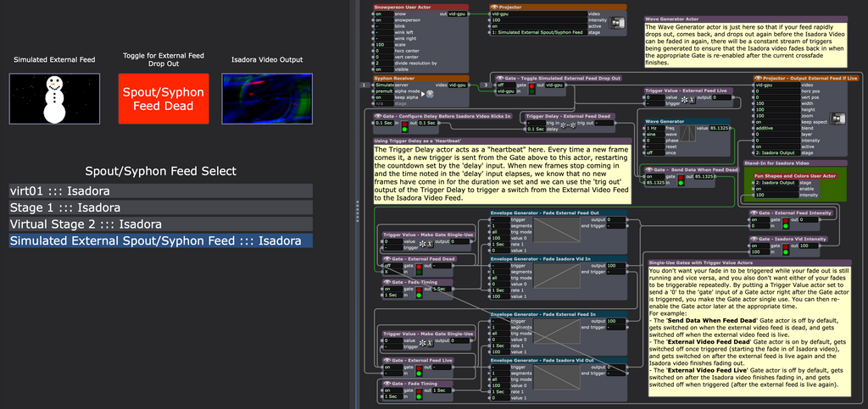Toggle eye on Gate External Feed Live

coord(387,361)
